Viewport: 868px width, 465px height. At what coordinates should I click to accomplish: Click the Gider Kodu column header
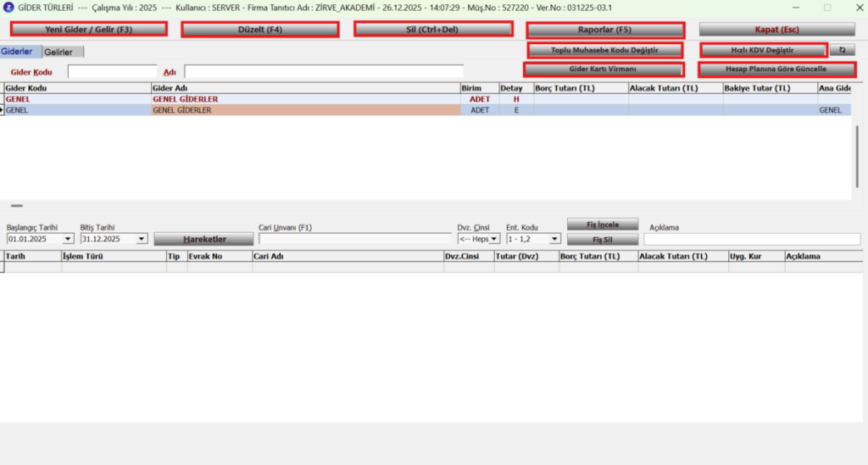(77, 88)
